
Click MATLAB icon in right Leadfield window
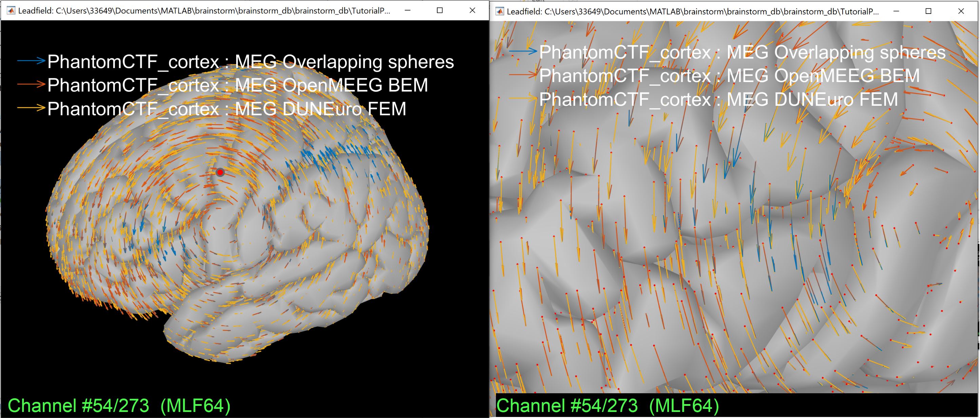coord(500,12)
